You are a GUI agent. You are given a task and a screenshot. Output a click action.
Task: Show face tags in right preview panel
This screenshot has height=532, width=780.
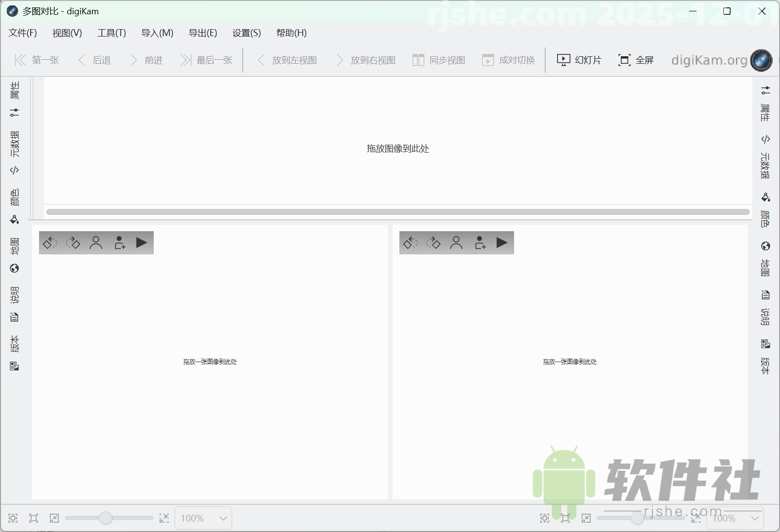pyautogui.click(x=456, y=243)
